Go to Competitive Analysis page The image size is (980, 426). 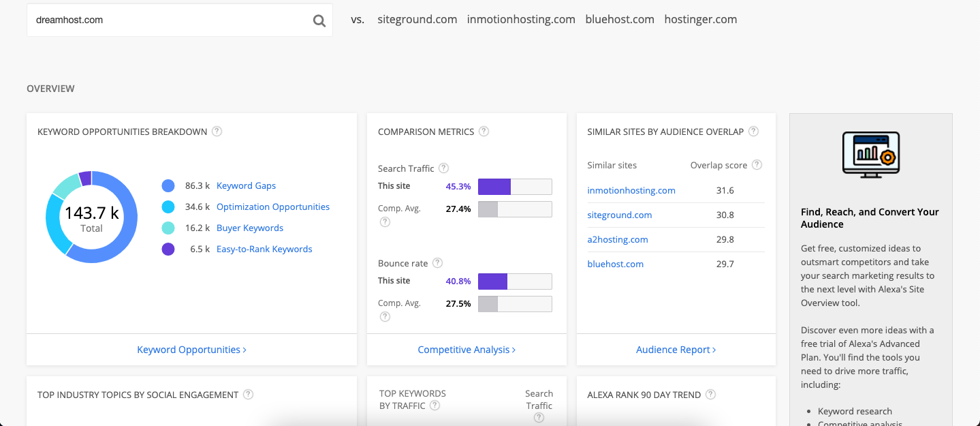click(467, 350)
